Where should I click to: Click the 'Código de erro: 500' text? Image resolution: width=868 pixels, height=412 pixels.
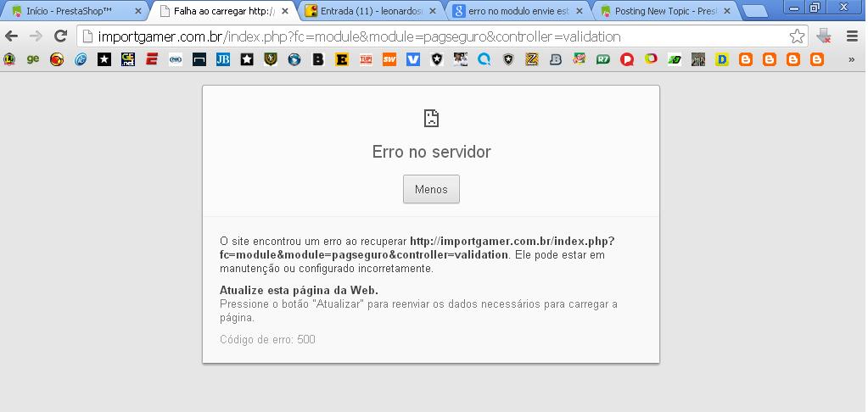267,340
